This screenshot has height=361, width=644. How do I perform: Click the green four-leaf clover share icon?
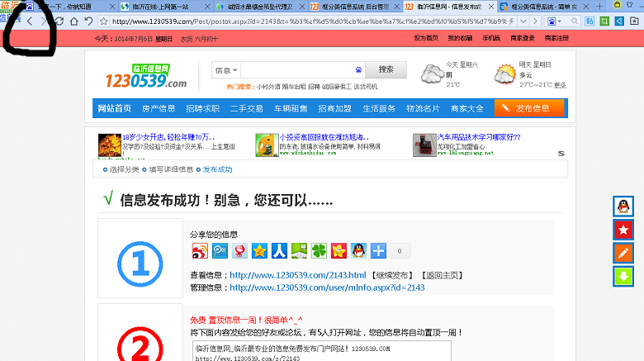pos(319,251)
